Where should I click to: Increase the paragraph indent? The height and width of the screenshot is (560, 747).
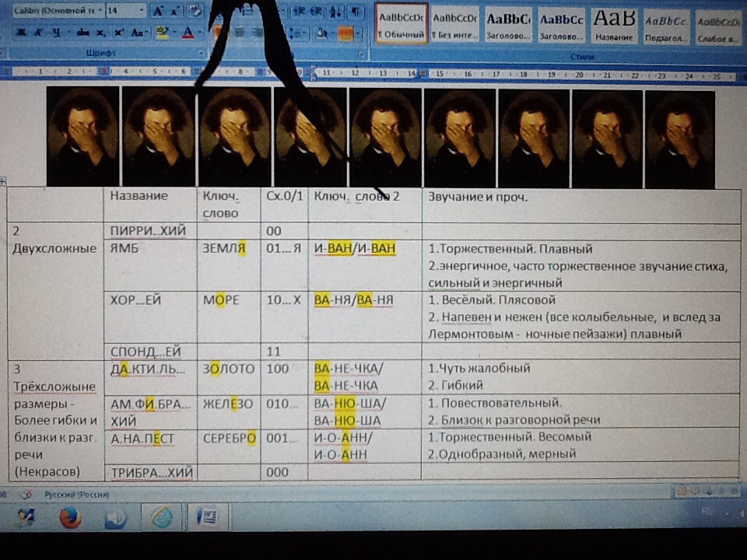tap(315, 11)
